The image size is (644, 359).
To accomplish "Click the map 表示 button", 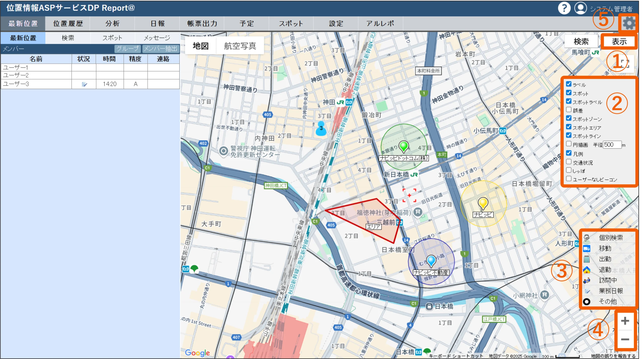I will pyautogui.click(x=619, y=42).
